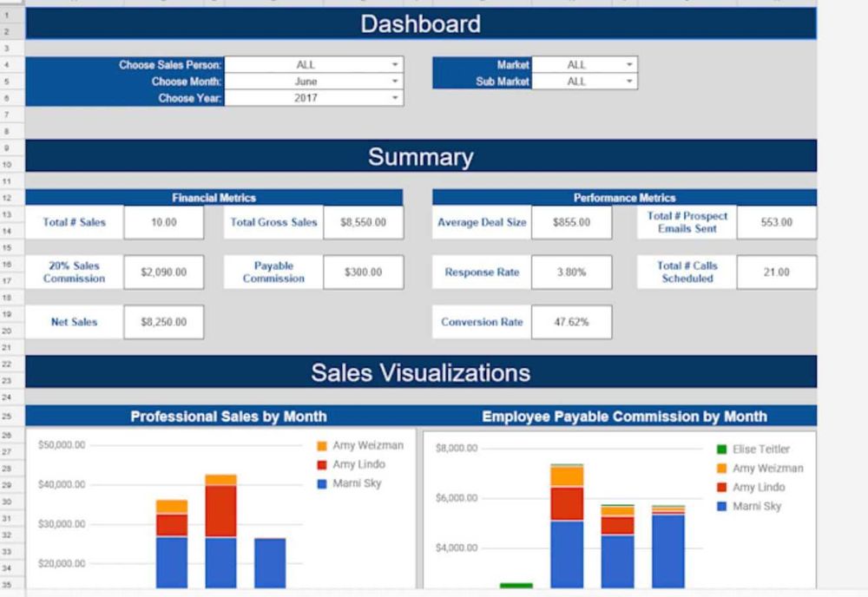Click the Response Rate label
Viewport: 868px width, 597px height.
pos(482,272)
